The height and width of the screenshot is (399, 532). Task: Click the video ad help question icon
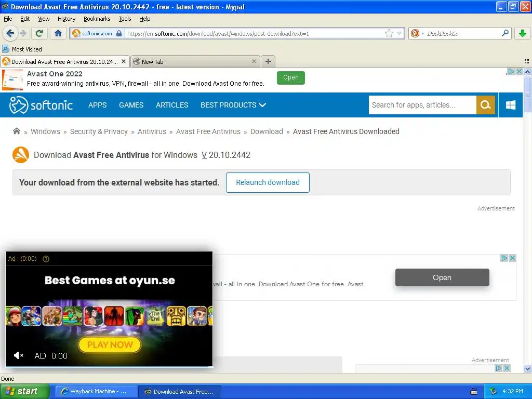pos(46,259)
